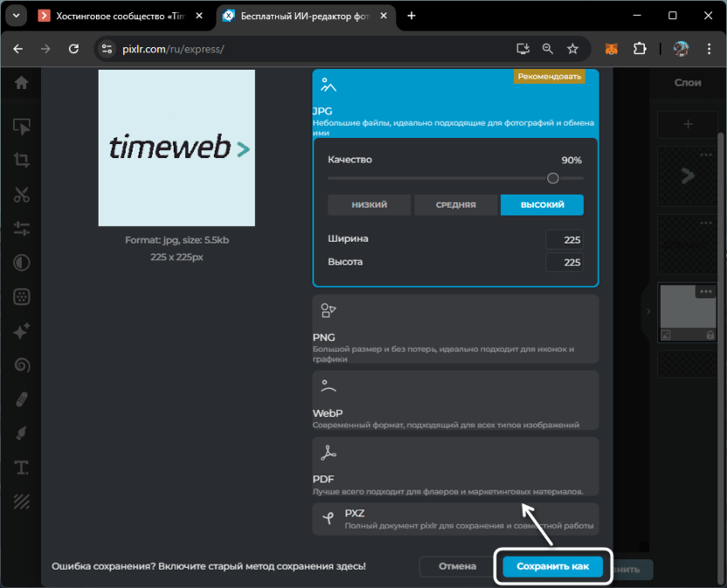Select the Cutout scissors tool
The width and height of the screenshot is (727, 588).
(21, 194)
